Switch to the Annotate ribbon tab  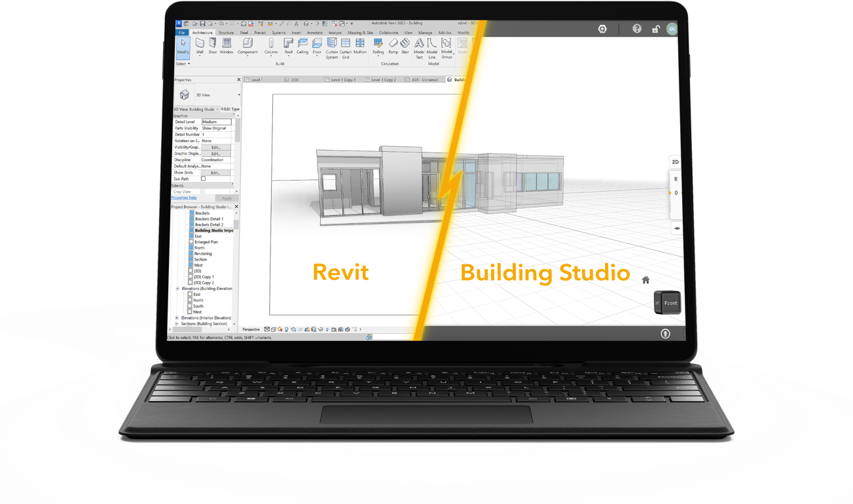click(315, 33)
